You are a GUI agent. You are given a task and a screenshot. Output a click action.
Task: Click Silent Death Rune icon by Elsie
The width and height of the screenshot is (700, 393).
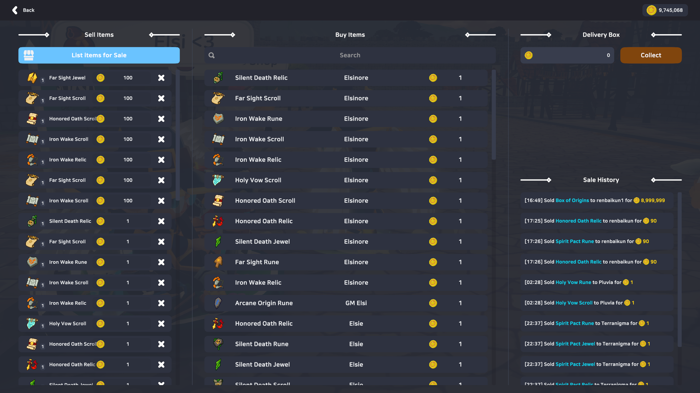pyautogui.click(x=218, y=344)
